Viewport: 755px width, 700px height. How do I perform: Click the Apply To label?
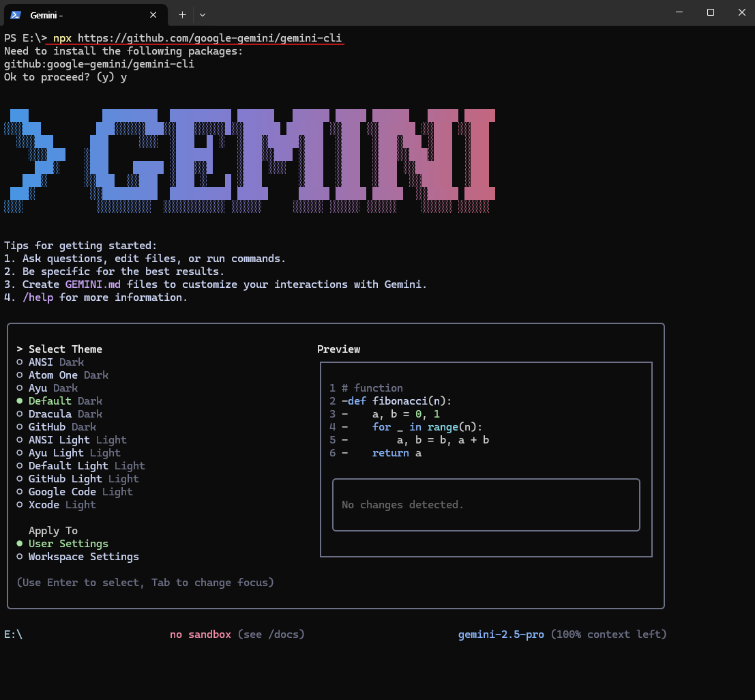[x=53, y=531]
